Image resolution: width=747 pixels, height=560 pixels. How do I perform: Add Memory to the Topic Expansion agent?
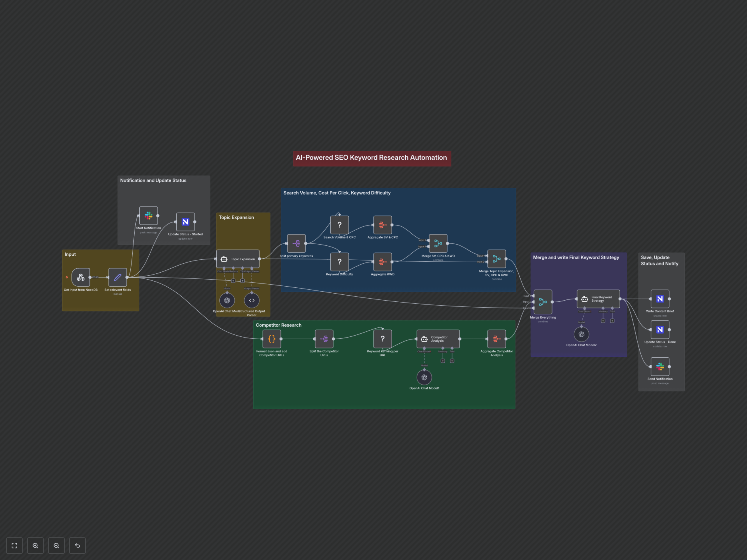coord(233,281)
